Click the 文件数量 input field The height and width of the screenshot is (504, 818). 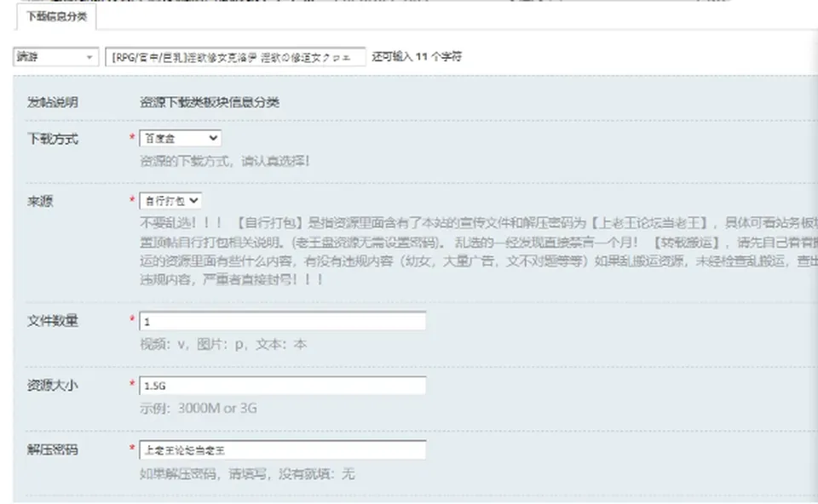(282, 321)
